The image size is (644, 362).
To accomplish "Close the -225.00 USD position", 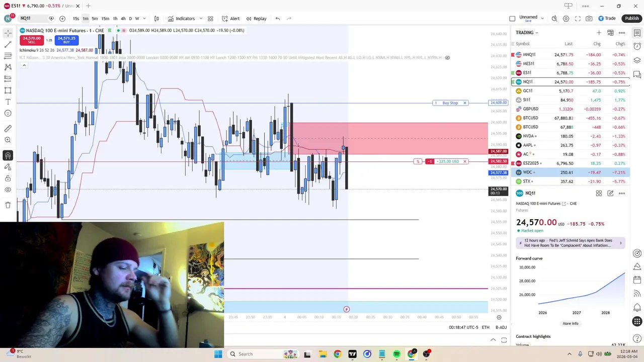I will (x=465, y=161).
